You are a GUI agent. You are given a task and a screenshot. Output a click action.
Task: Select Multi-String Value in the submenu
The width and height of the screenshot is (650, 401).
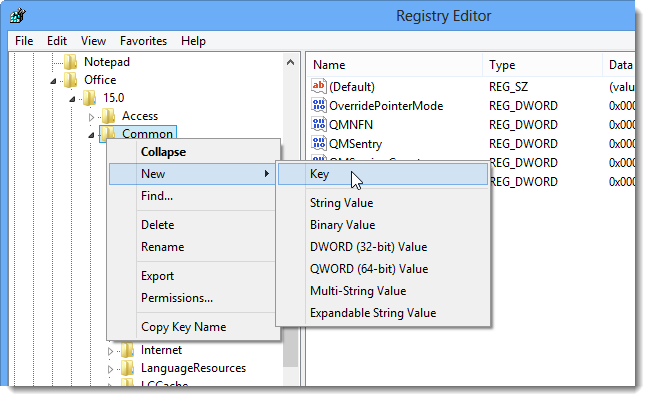coord(383,291)
